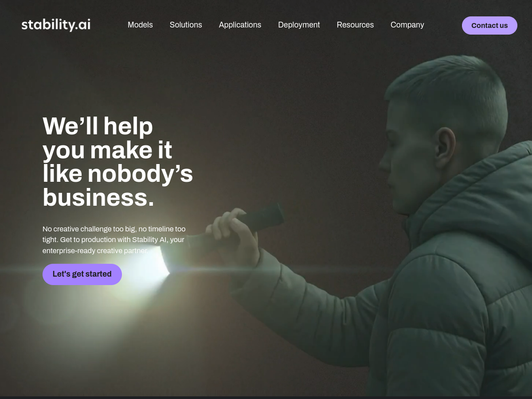Click the headline "We'll help you make it"

107,138
